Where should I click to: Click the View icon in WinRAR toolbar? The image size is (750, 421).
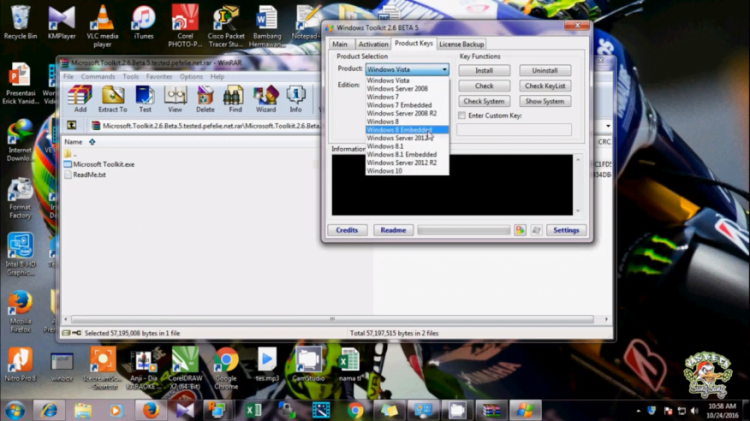[x=175, y=99]
